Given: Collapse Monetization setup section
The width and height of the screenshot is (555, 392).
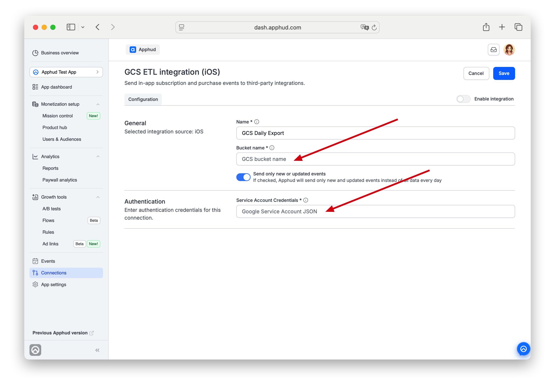Looking at the screenshot, I should click(98, 104).
